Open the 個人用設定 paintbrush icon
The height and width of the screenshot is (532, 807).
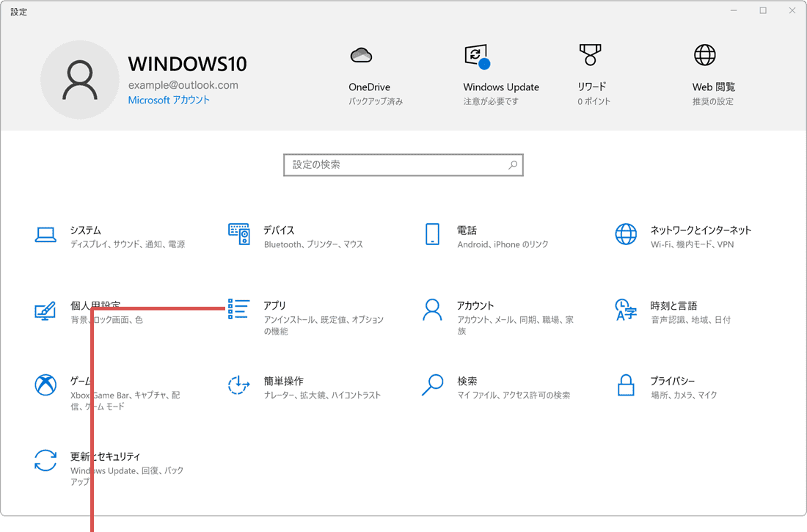point(45,310)
